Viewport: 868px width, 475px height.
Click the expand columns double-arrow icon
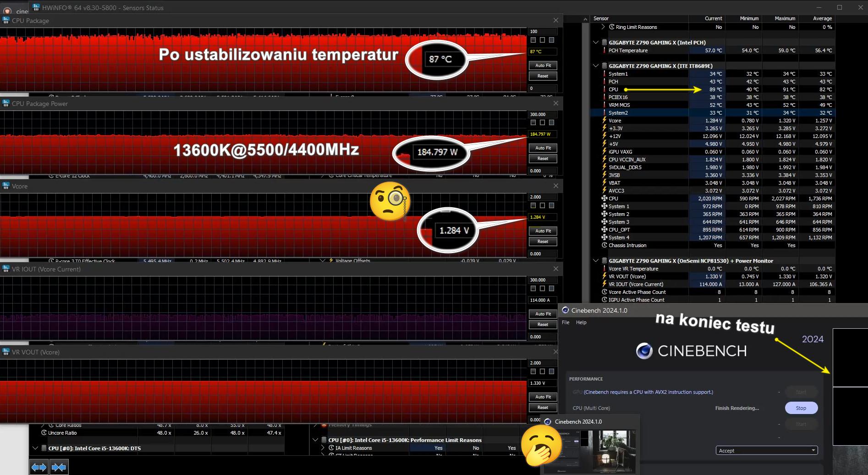39,467
